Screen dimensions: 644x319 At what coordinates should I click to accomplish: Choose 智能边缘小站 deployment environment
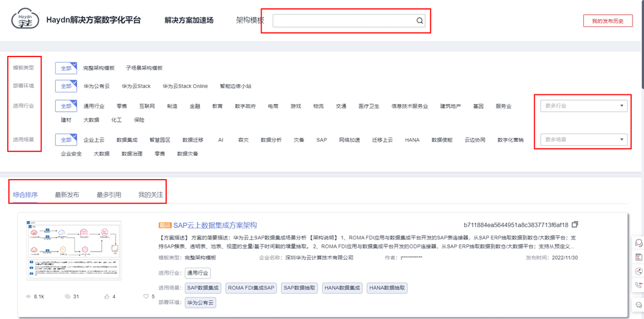tap(235, 86)
